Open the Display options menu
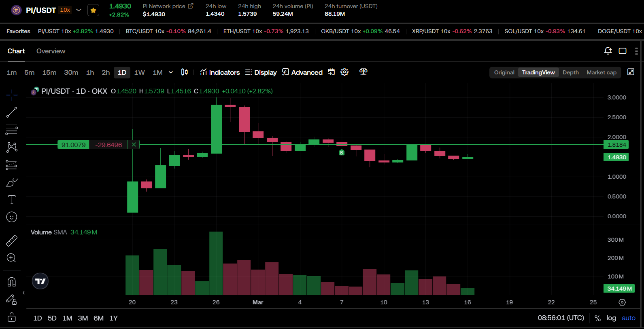The image size is (644, 329). coord(261,72)
